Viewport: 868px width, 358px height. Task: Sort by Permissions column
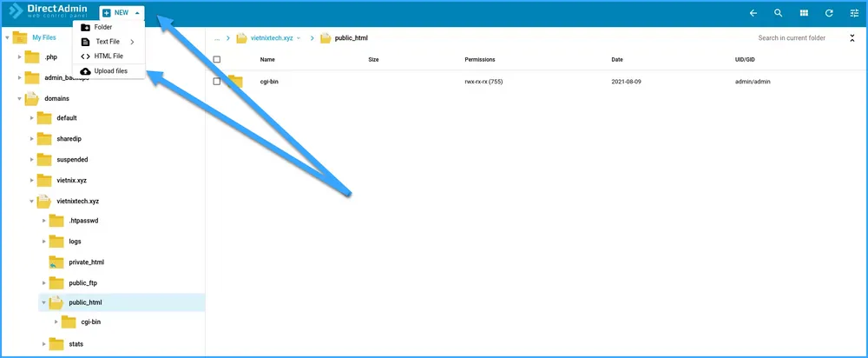click(480, 59)
